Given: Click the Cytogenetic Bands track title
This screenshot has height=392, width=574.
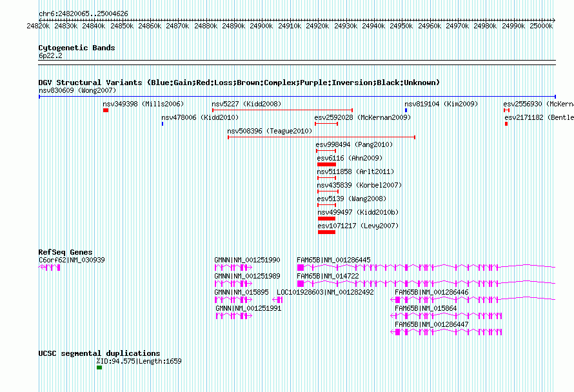Looking at the screenshot, I should (x=77, y=48).
